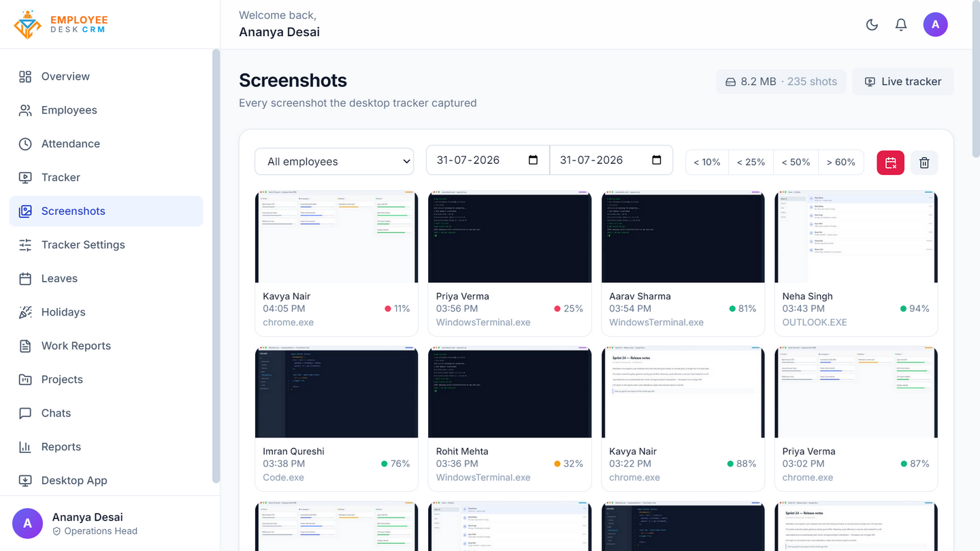
Task: Go to the Employees page
Action: point(106,110)
